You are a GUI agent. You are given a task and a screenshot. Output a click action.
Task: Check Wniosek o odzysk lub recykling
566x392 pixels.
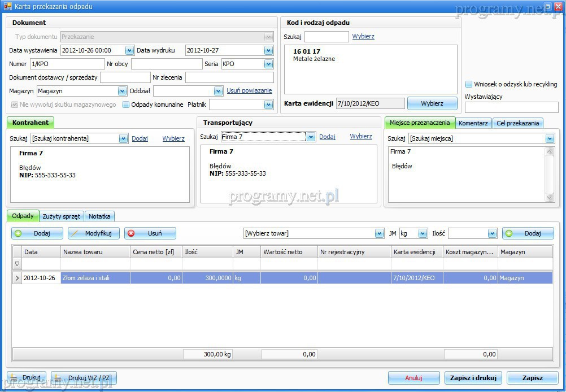pyautogui.click(x=469, y=84)
